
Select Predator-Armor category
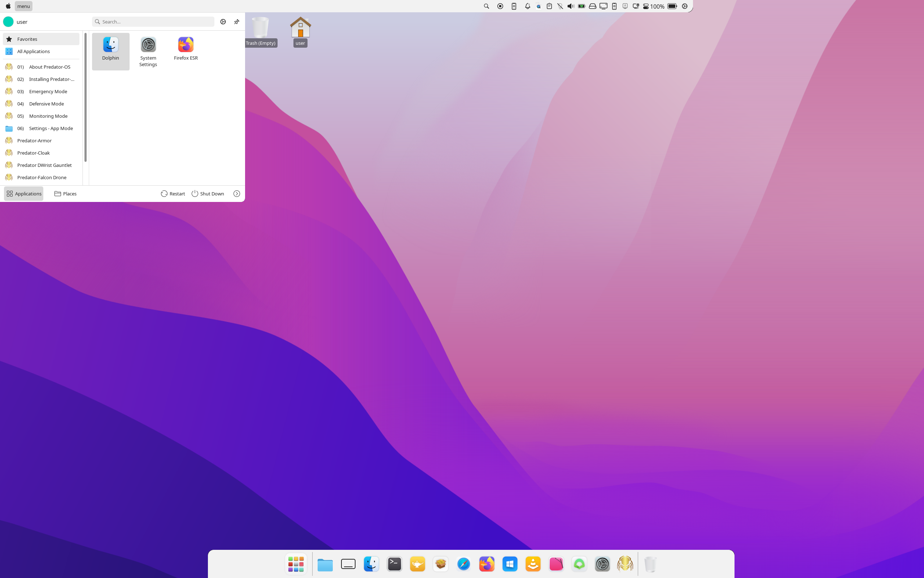click(x=41, y=140)
